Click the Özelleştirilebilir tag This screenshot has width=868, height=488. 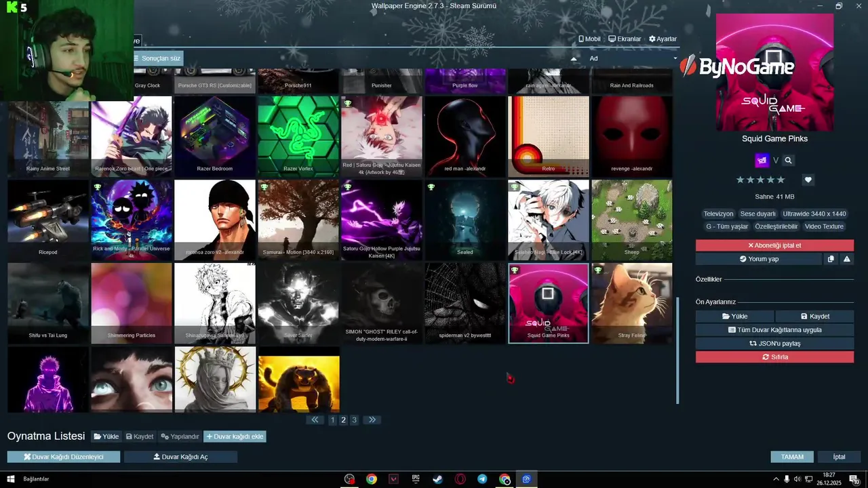777,226
